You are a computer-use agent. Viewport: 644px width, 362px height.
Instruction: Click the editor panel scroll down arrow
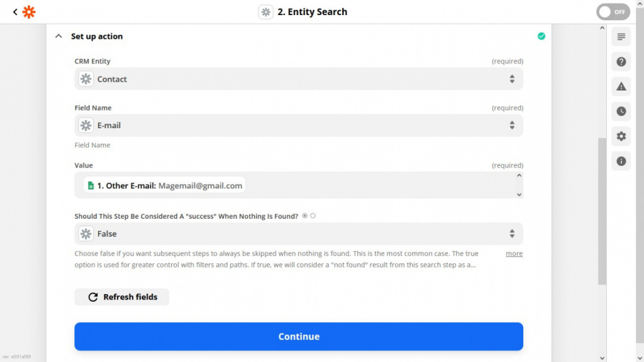(x=602, y=358)
